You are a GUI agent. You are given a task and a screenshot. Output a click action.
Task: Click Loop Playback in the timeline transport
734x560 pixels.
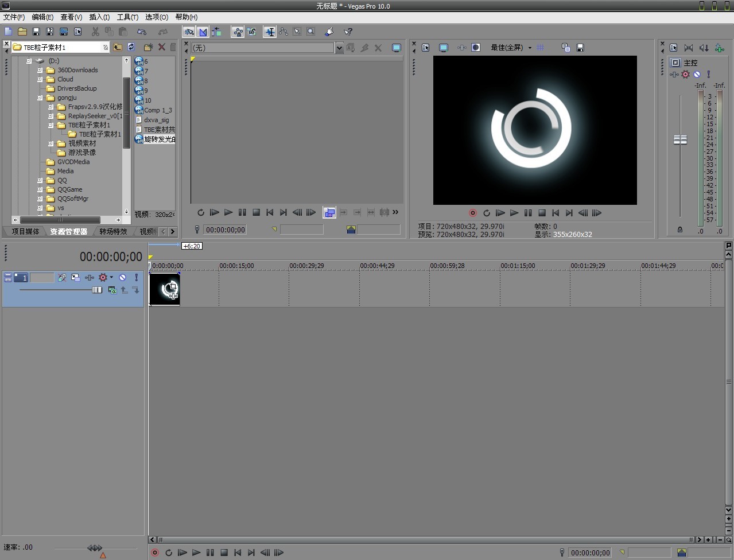[x=168, y=553]
